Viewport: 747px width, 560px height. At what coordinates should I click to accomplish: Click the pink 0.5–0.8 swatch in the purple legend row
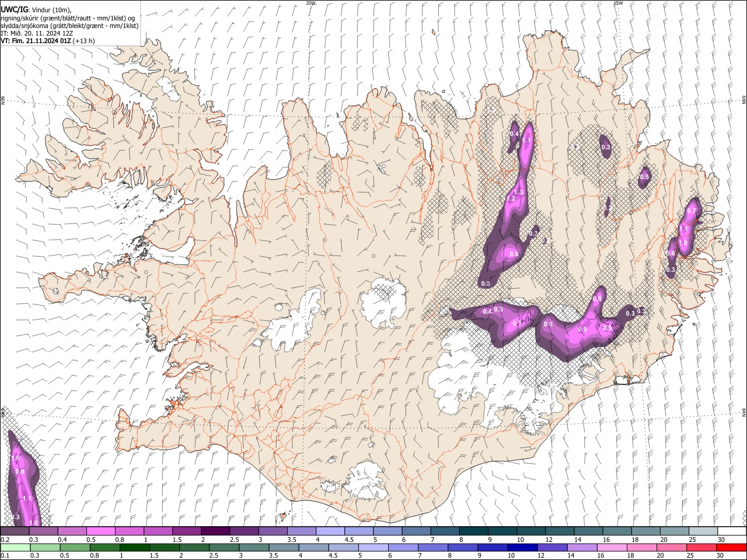click(100, 531)
